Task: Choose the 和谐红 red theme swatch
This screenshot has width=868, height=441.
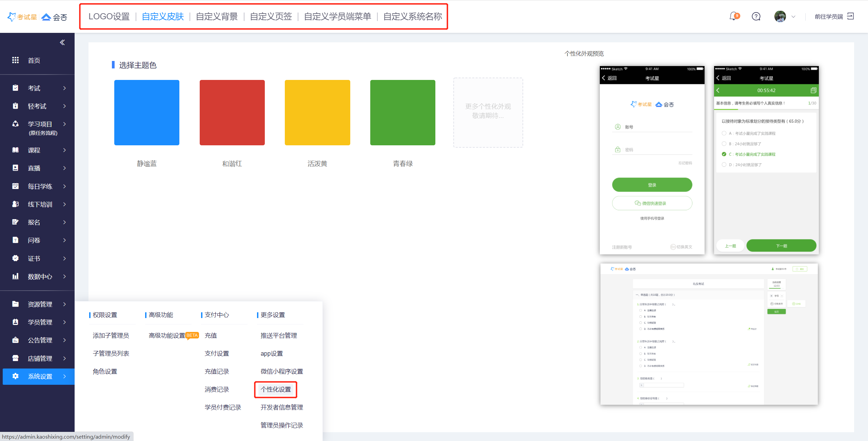Action: pyautogui.click(x=232, y=112)
